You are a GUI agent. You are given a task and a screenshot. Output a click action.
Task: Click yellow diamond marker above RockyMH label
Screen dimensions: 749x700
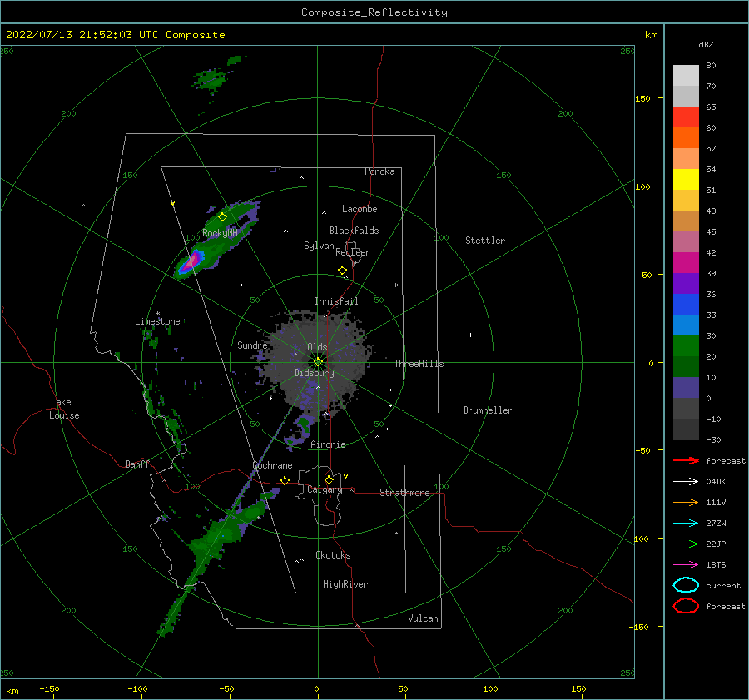pyautogui.click(x=222, y=217)
